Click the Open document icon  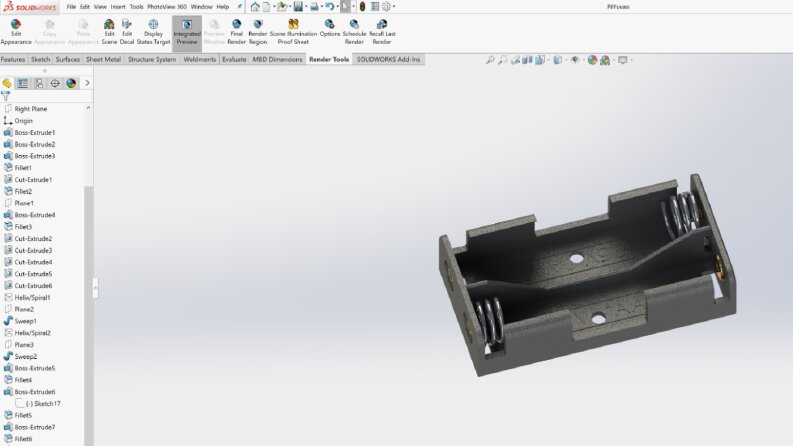coord(282,7)
